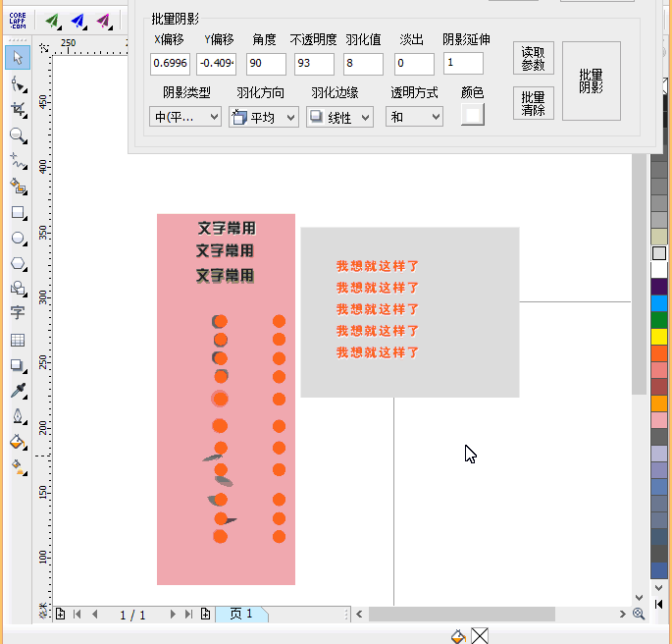672x644 pixels.
Task: Select the Fill bucket tool
Action: [18, 442]
